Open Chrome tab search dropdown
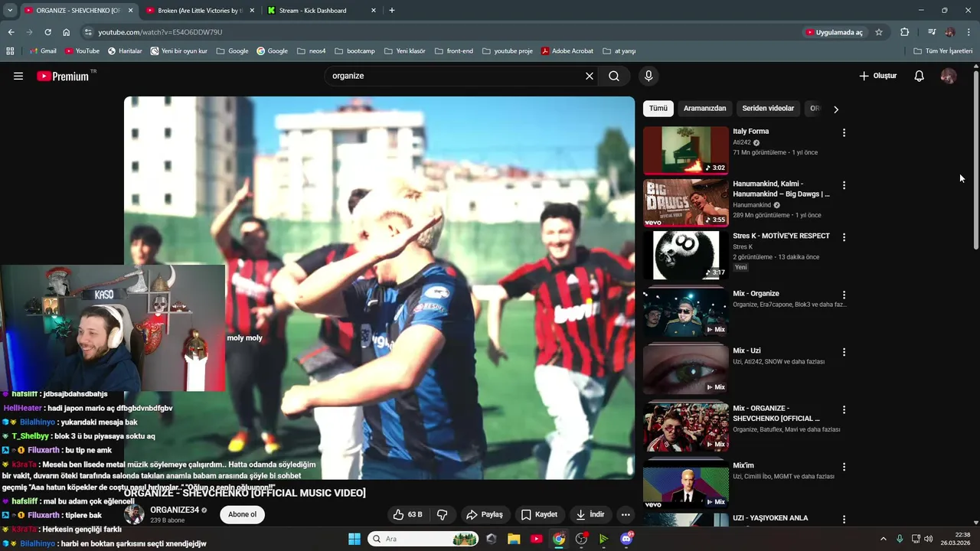 [10, 10]
